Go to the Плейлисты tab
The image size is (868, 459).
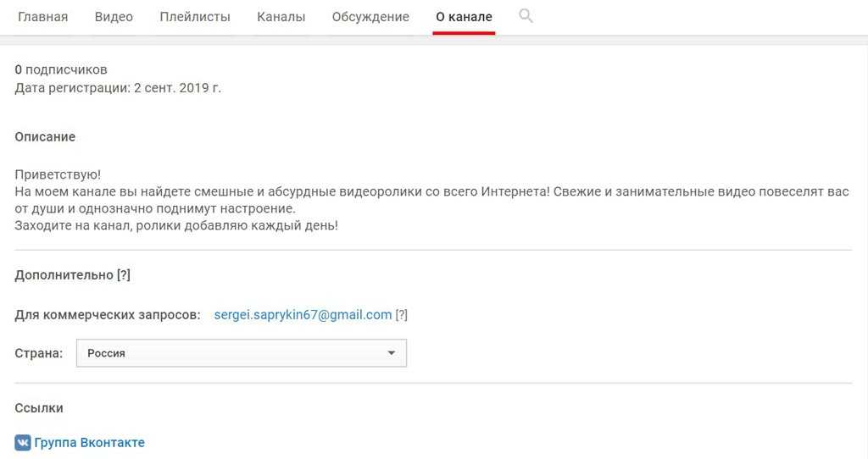195,17
